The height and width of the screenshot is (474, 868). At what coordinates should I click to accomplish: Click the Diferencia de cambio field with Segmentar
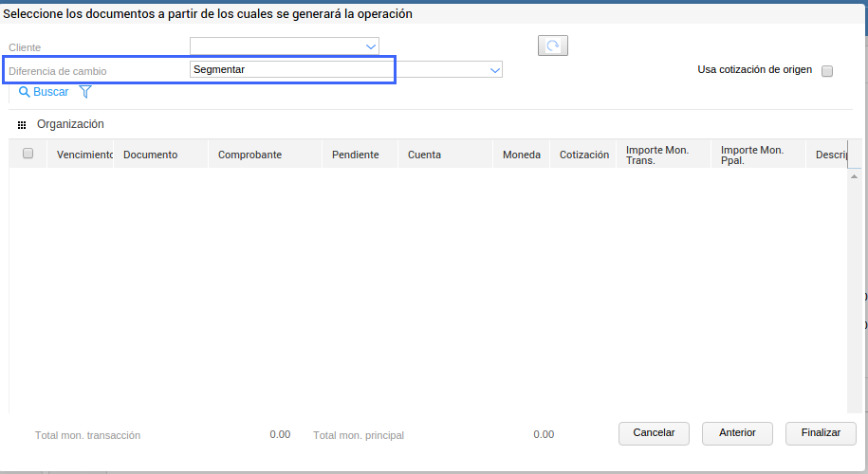pyautogui.click(x=290, y=69)
